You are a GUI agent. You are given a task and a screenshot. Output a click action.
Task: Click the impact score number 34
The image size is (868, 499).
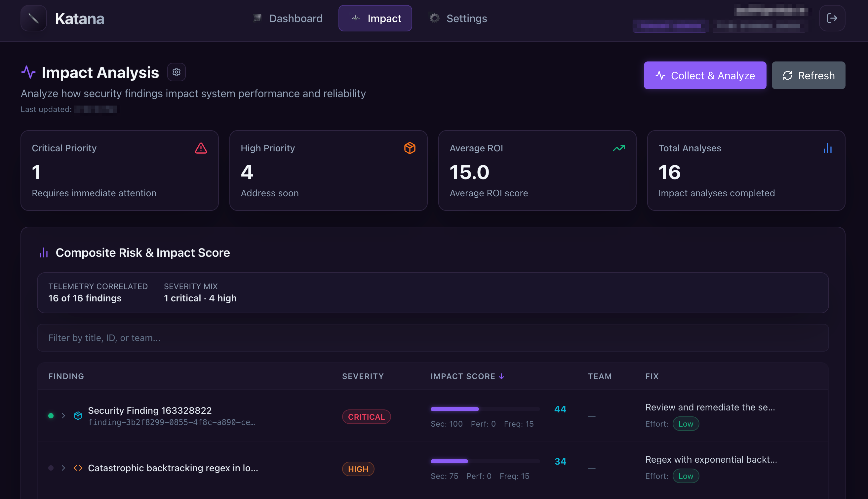tap(560, 461)
